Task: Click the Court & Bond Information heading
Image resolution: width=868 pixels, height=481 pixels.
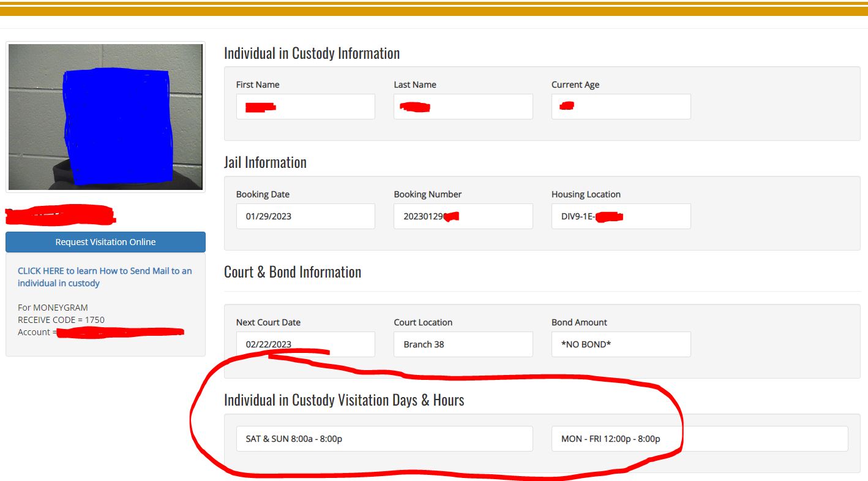Action: click(x=292, y=271)
